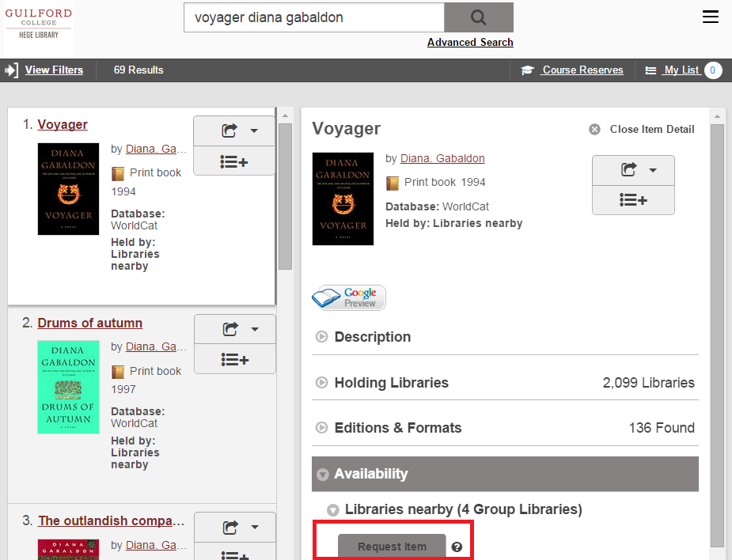Open My List link

click(x=681, y=70)
